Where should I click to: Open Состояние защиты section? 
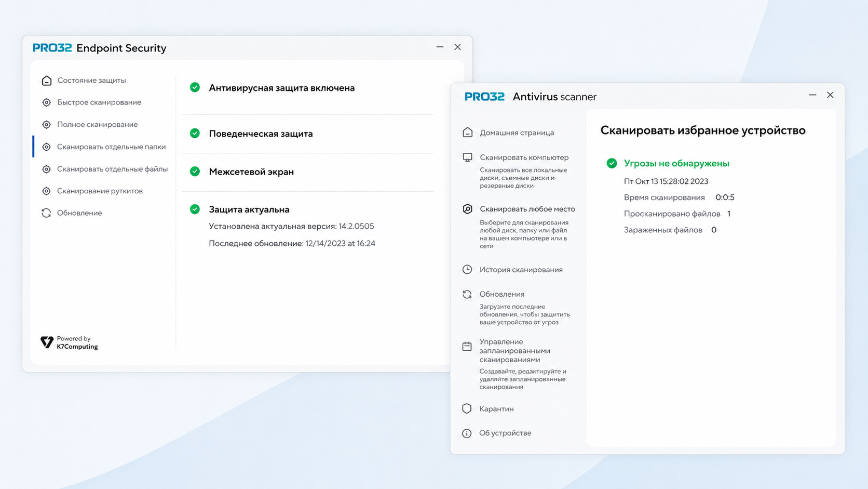coord(92,81)
